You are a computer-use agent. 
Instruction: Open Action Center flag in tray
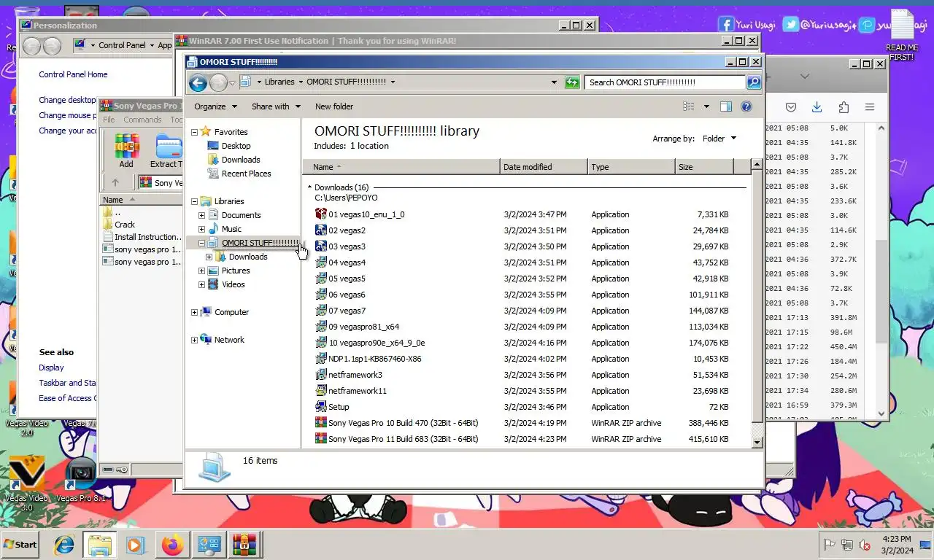tap(830, 545)
